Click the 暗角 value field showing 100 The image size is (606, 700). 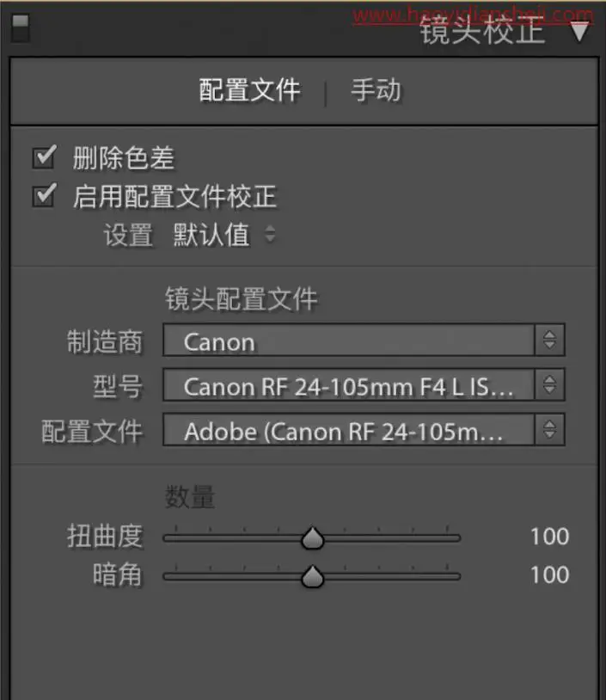click(x=550, y=574)
